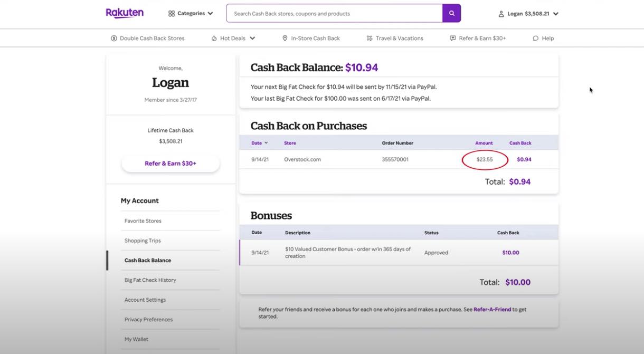Click the Categories grid icon
The height and width of the screenshot is (354, 644).
[172, 13]
